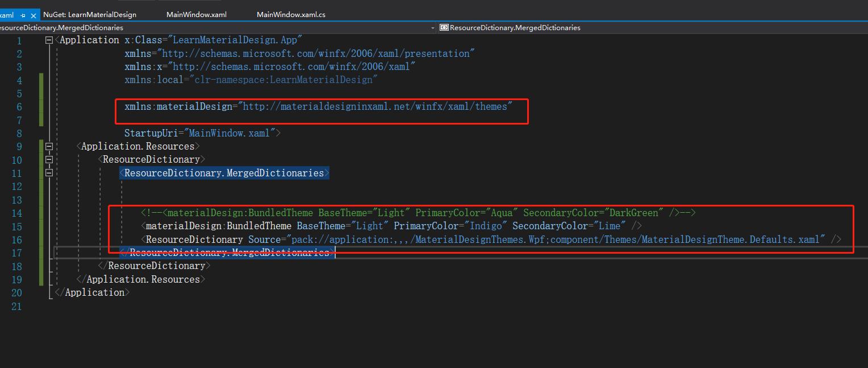Click the left ResourceDictionary.MergedDictionaries breadcrumb
Image resolution: width=868 pixels, height=368 pixels.
(x=62, y=27)
